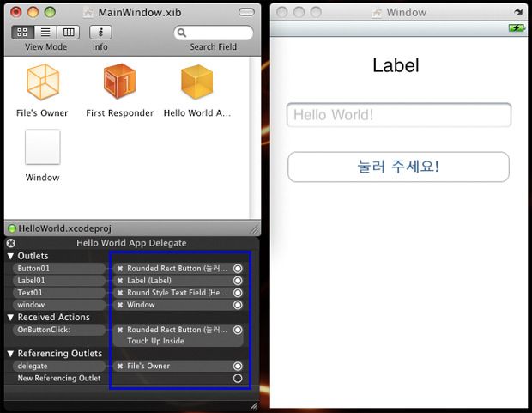Click the Window title bar document icon
532x413 pixels.
coord(377,13)
